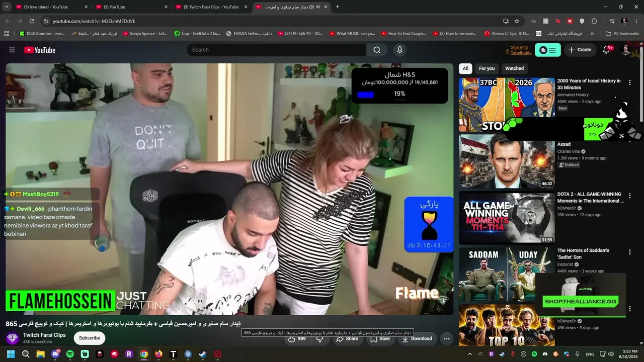The image size is (644, 362).
Task: Expand the overflow bookmarks chevron
Action: pos(592,34)
